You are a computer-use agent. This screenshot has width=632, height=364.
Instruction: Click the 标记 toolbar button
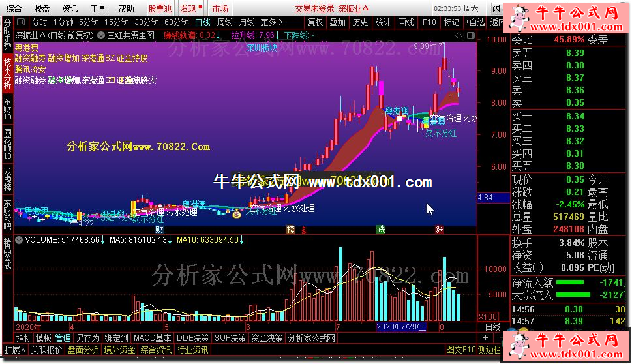[x=451, y=22]
